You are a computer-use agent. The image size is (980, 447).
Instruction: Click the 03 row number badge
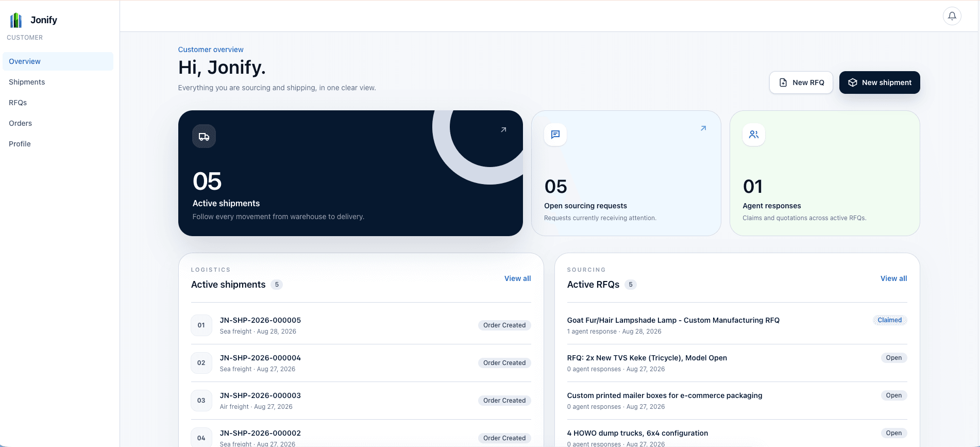[201, 401]
